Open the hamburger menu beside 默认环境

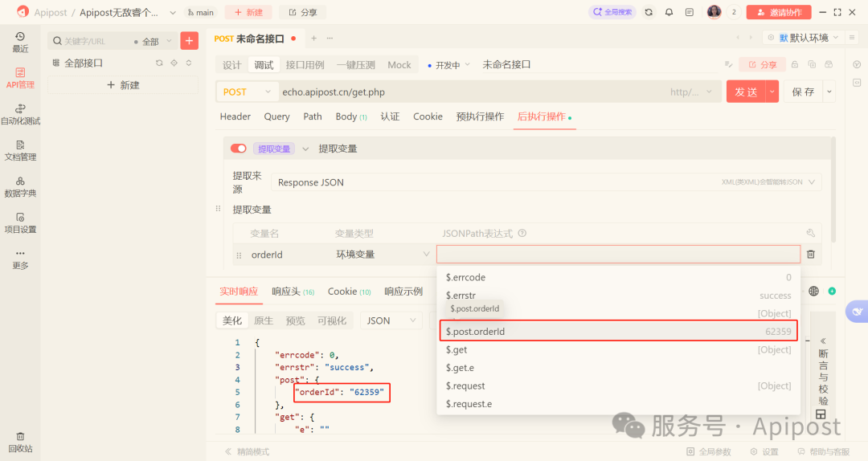852,38
